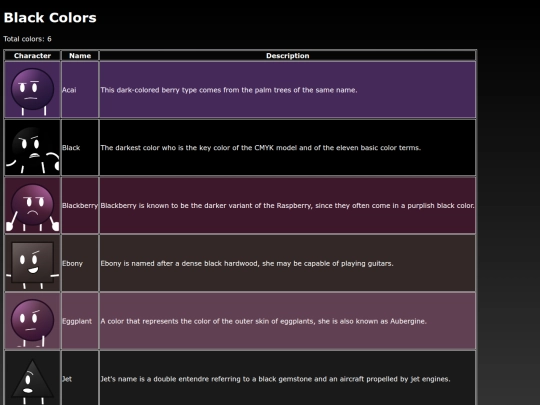Click the Blackberry name cell
The image size is (540, 405).
80,206
